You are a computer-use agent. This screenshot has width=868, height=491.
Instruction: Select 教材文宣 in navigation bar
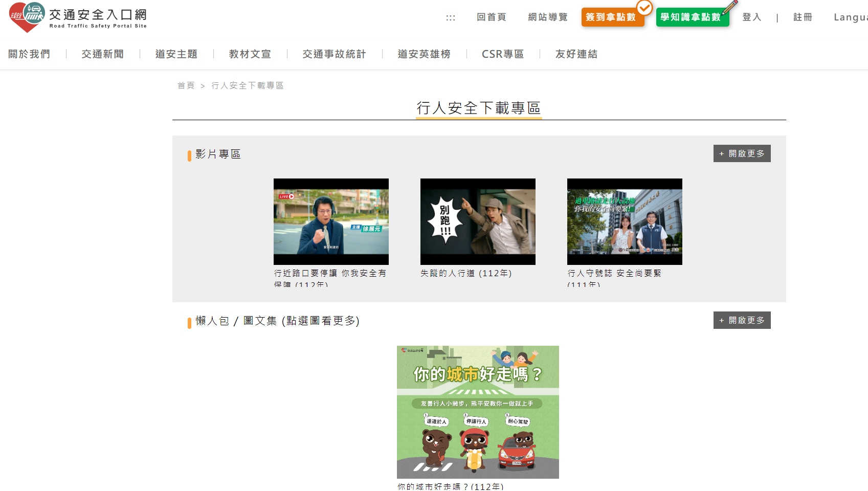point(250,54)
